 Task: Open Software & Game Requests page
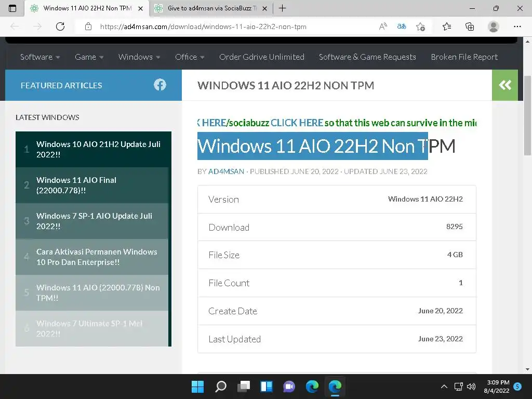tap(367, 57)
